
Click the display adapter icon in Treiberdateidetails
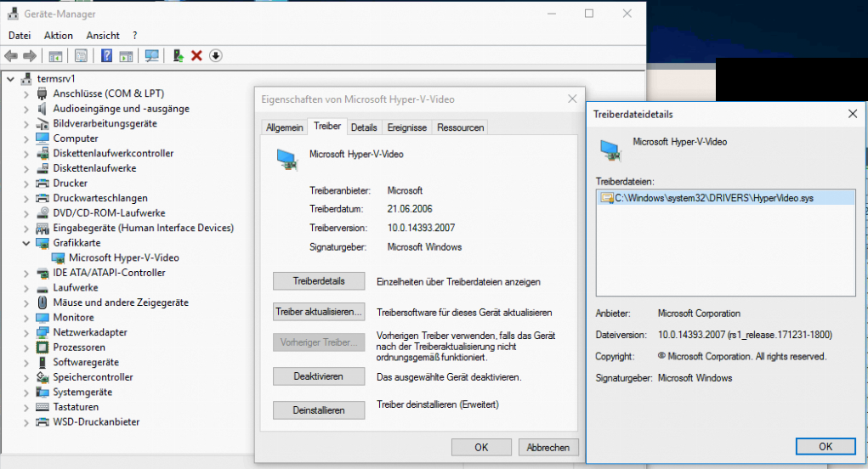610,150
